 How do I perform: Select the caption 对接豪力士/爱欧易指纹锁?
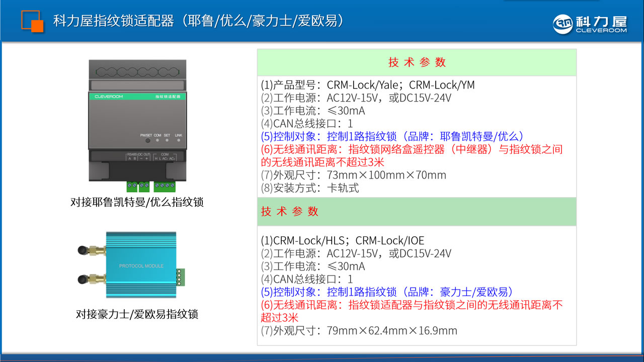pos(137,314)
